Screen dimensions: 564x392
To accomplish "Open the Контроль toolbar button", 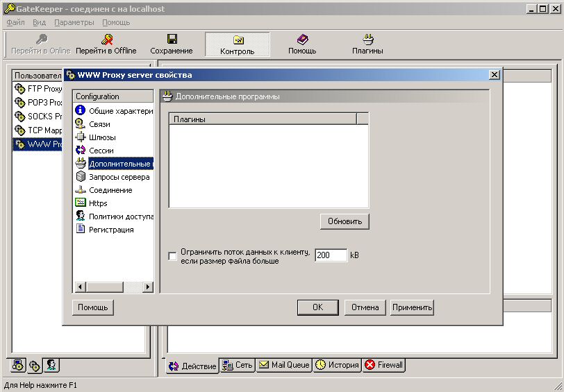I will click(x=238, y=44).
